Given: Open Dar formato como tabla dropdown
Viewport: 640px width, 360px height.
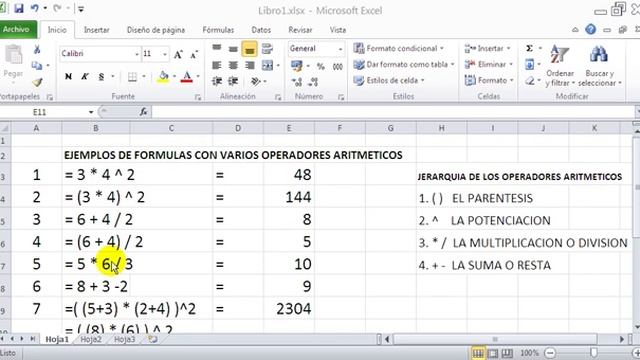Looking at the screenshot, I should [x=404, y=64].
